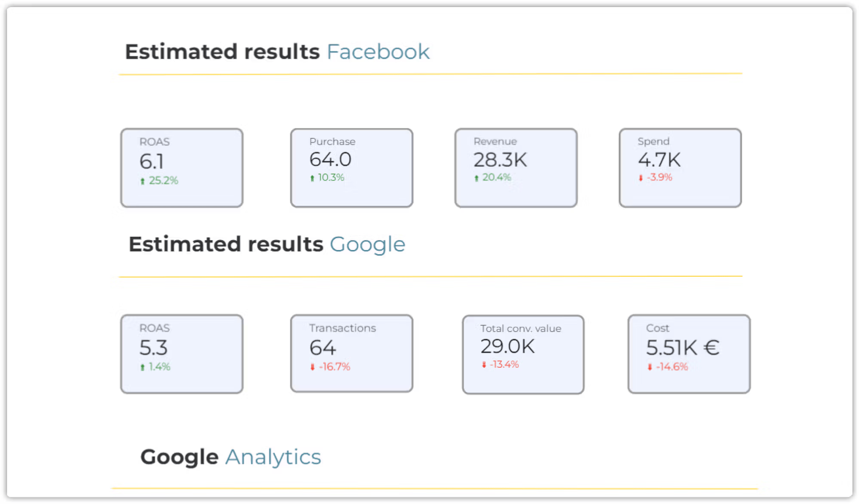This screenshot has height=504, width=859.
Task: Select the Facebook ROAS 6.1 scorecard
Action: click(182, 168)
